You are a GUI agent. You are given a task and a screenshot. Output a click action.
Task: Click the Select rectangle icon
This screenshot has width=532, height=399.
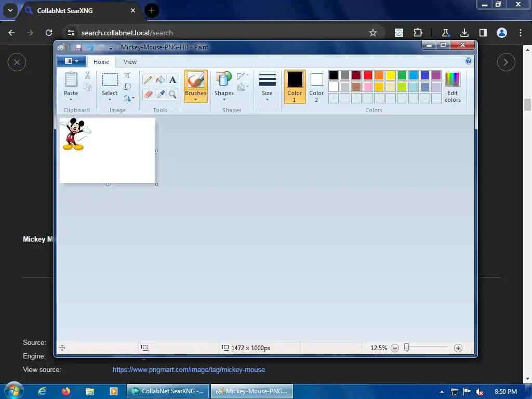[x=110, y=80]
